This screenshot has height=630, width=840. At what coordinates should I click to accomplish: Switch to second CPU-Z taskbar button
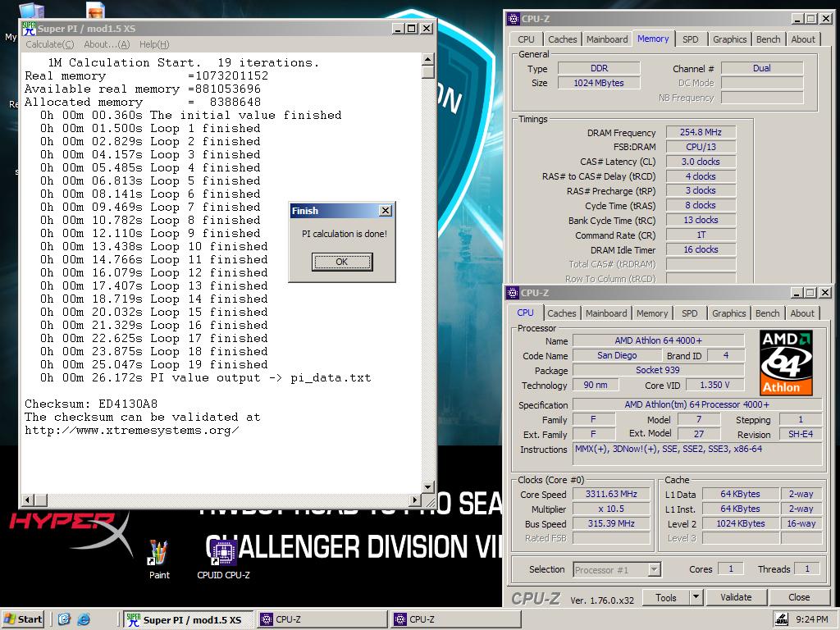click(455, 620)
